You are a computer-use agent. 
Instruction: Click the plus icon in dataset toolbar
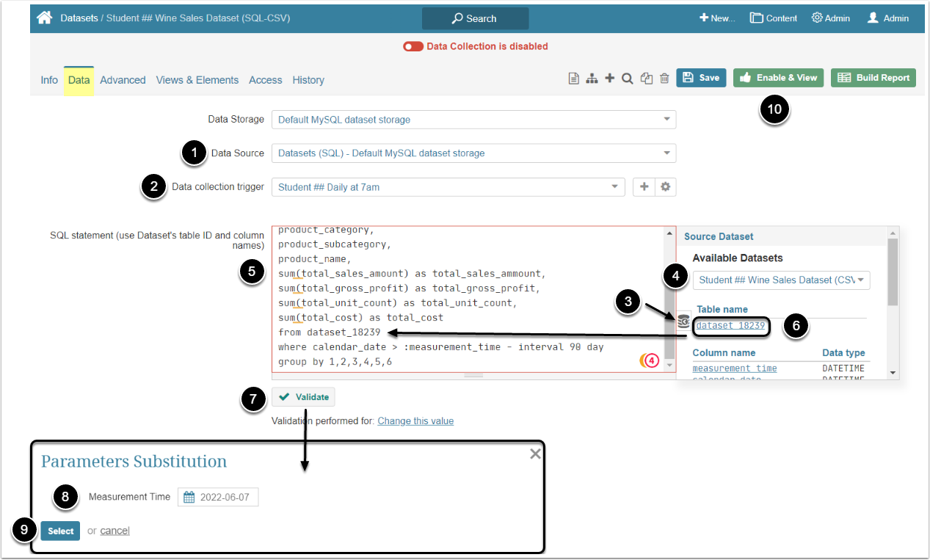tap(609, 79)
